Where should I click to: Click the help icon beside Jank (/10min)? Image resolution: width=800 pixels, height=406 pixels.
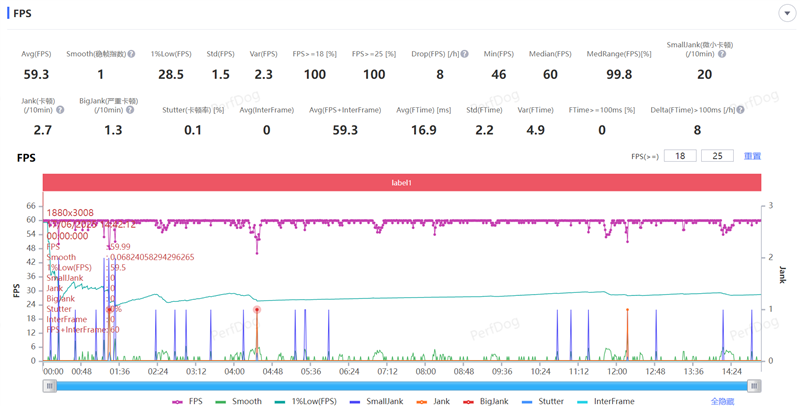point(60,109)
